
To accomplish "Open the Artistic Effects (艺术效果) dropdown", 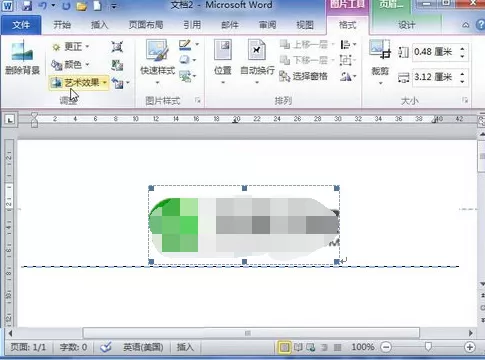I will coord(79,82).
